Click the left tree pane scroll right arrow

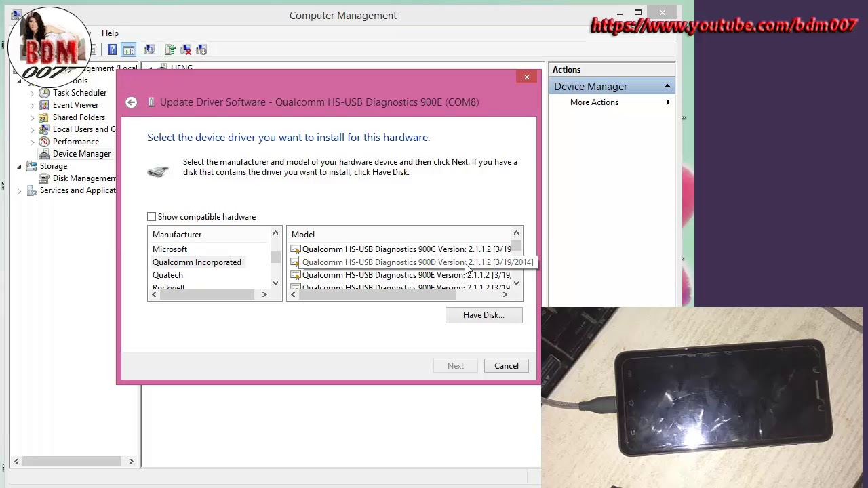(x=132, y=462)
